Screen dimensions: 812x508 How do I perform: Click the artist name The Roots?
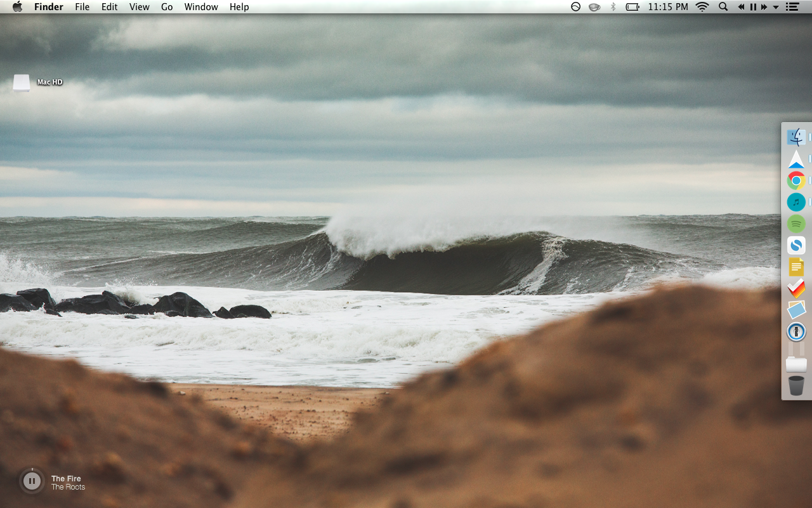(x=68, y=487)
